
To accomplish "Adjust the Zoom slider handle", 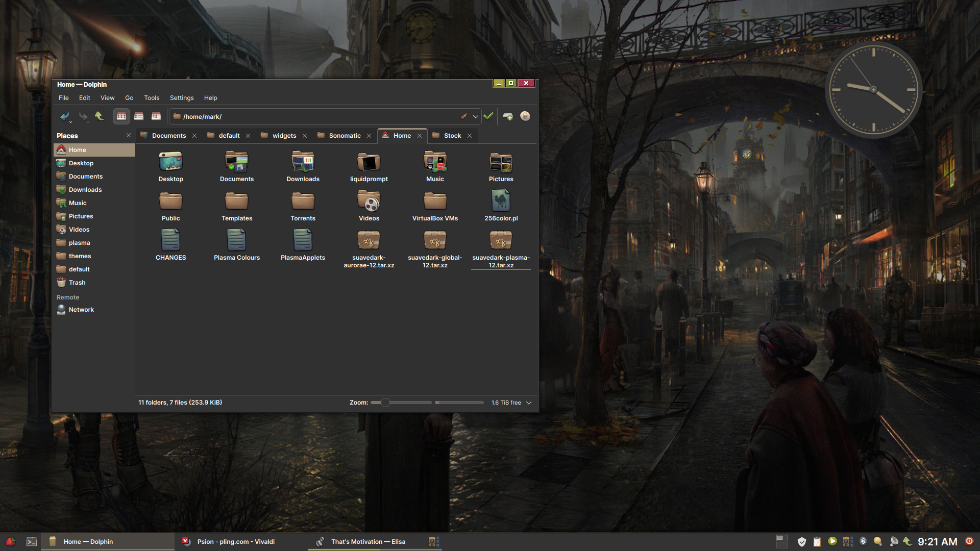I will pos(385,403).
